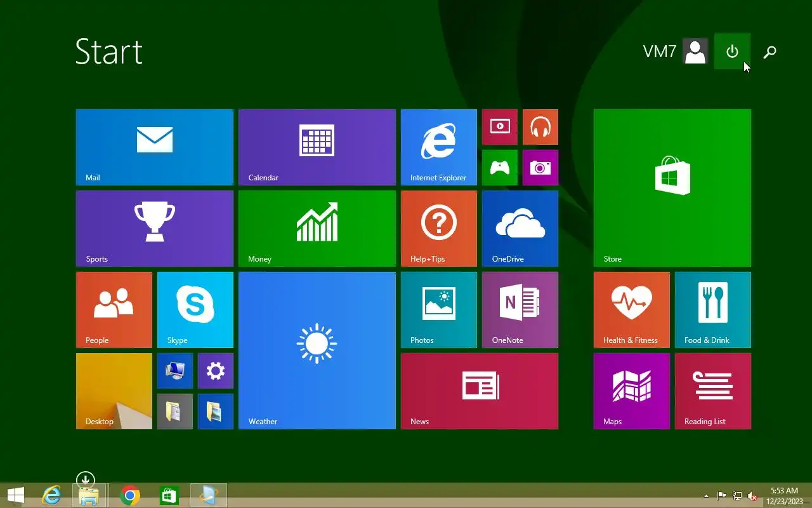The height and width of the screenshot is (508, 812).
Task: Click the "Start" heading text
Action: 109,51
